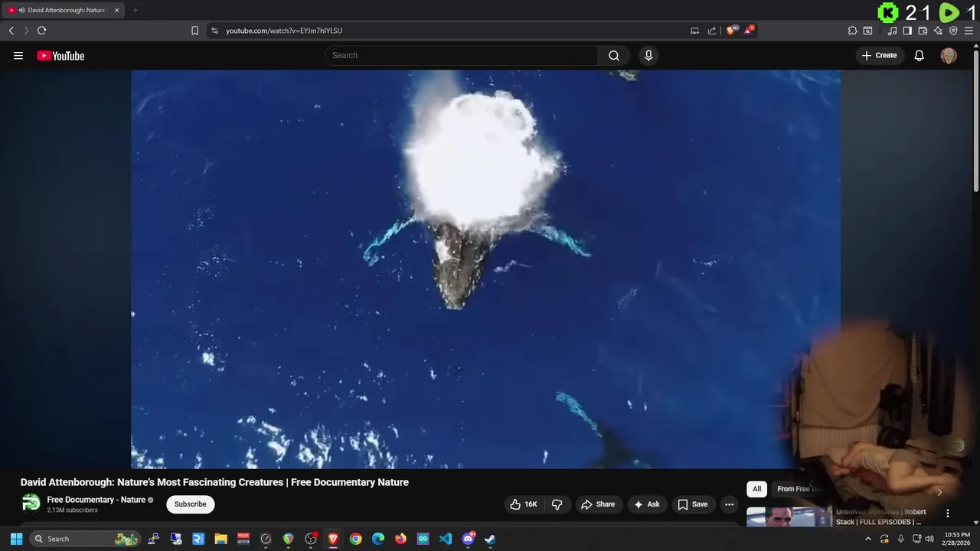Open the search tabs icon in browser toolbar

pyautogui.click(x=867, y=31)
